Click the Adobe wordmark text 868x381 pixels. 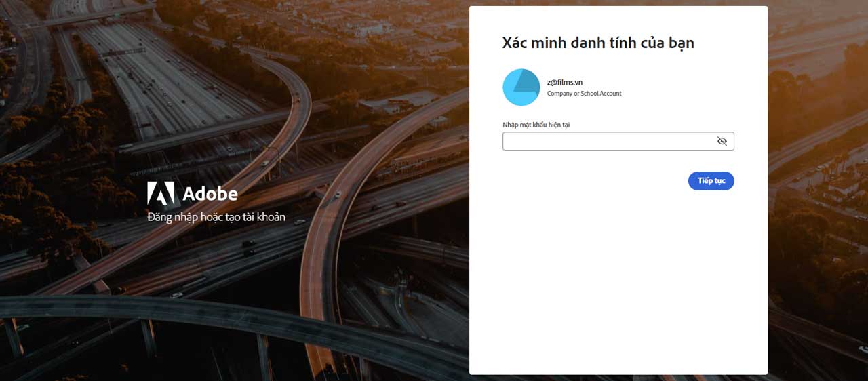(x=210, y=195)
